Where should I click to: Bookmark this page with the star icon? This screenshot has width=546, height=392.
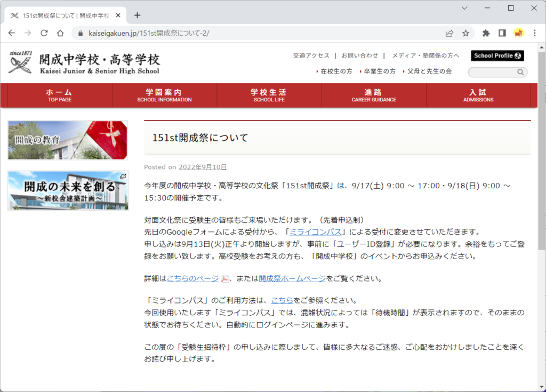465,34
